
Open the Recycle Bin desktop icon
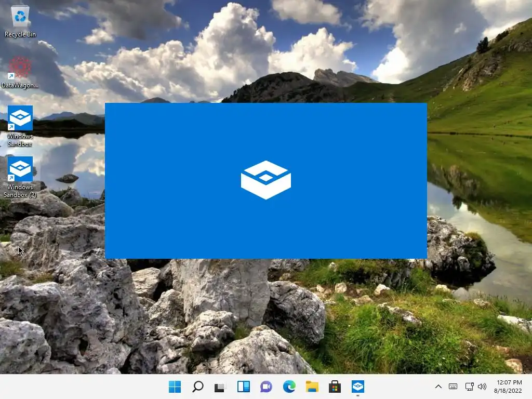[x=20, y=21]
